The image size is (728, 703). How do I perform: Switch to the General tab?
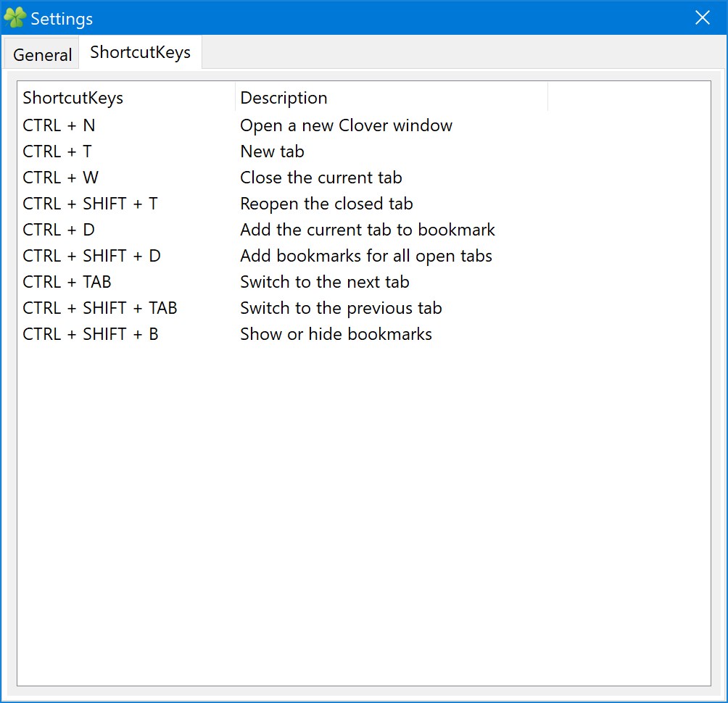pos(42,54)
